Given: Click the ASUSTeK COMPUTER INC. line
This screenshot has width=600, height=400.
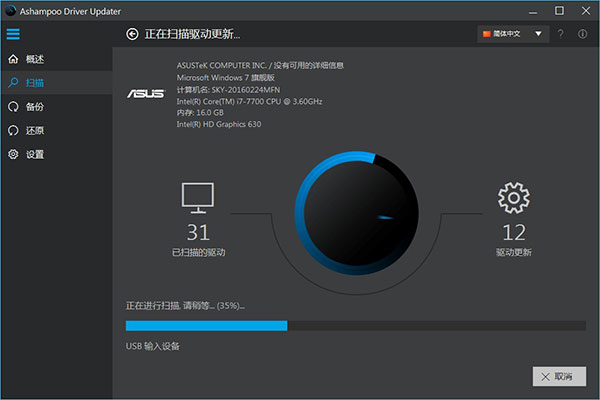Looking at the screenshot, I should tap(260, 65).
